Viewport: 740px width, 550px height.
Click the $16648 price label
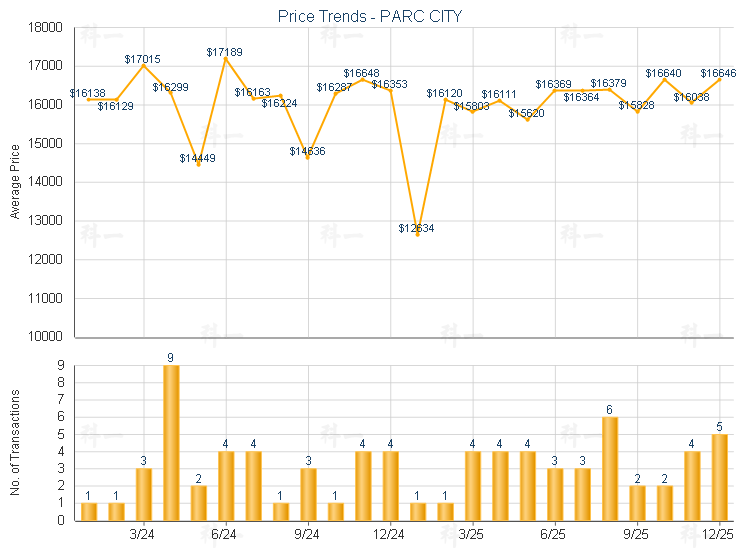[x=361, y=73]
